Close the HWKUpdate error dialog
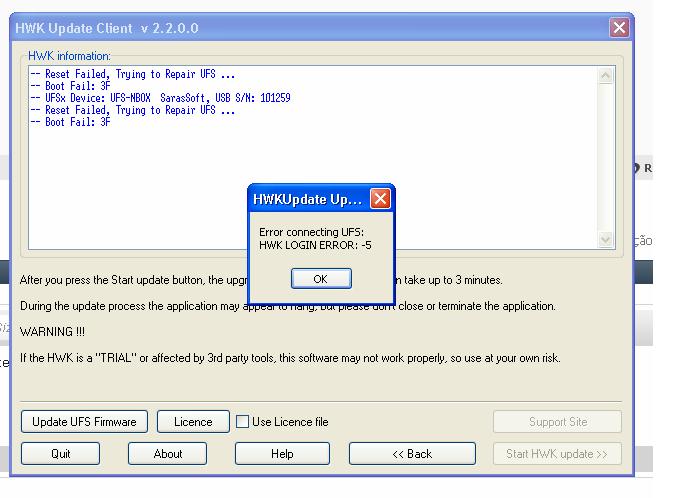This screenshot has width=683, height=498. point(380,199)
